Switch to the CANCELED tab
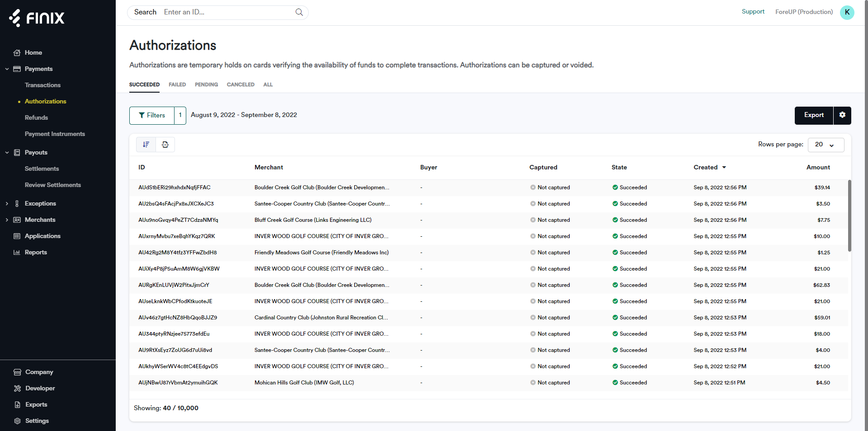868x431 pixels. pos(241,85)
